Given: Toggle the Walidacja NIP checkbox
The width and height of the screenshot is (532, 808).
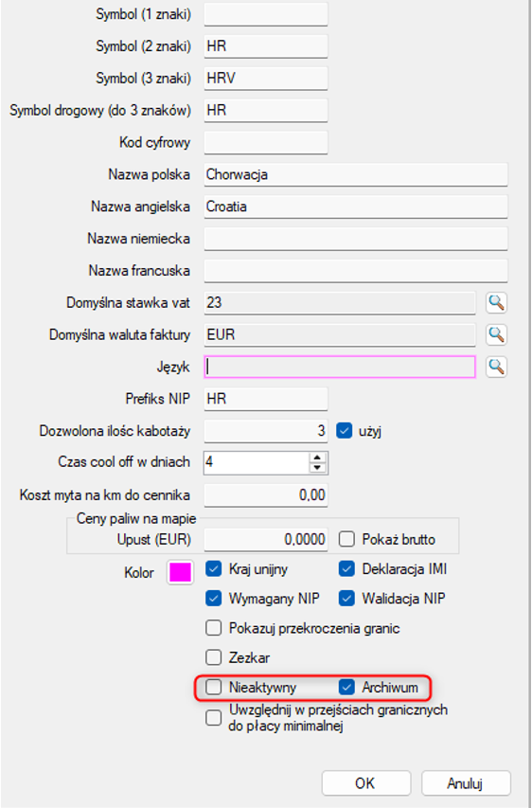Looking at the screenshot, I should 346,599.
